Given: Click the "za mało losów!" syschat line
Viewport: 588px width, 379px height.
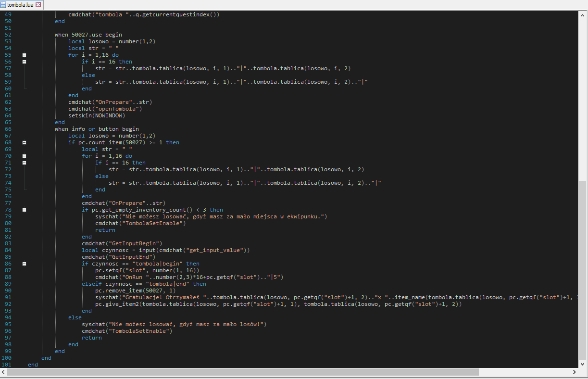Looking at the screenshot, I should 174,324.
